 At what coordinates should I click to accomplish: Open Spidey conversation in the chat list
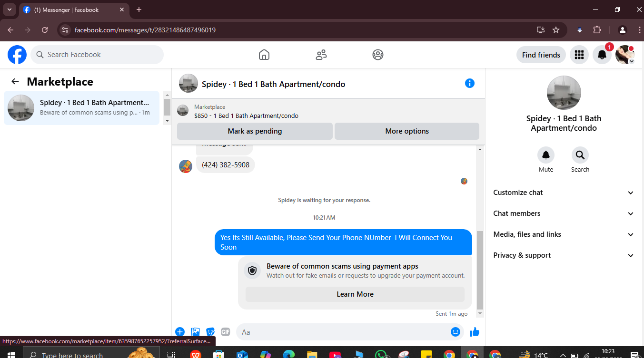click(x=81, y=108)
